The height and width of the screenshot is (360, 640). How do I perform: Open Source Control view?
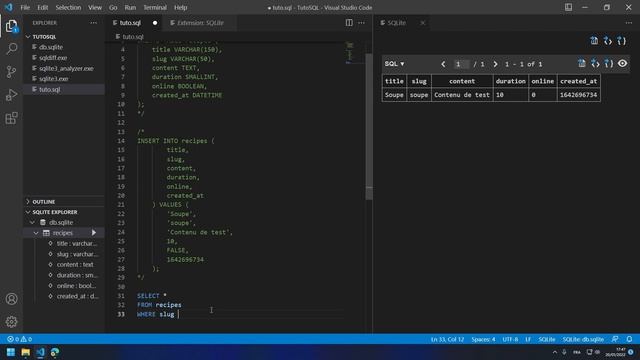click(x=11, y=72)
